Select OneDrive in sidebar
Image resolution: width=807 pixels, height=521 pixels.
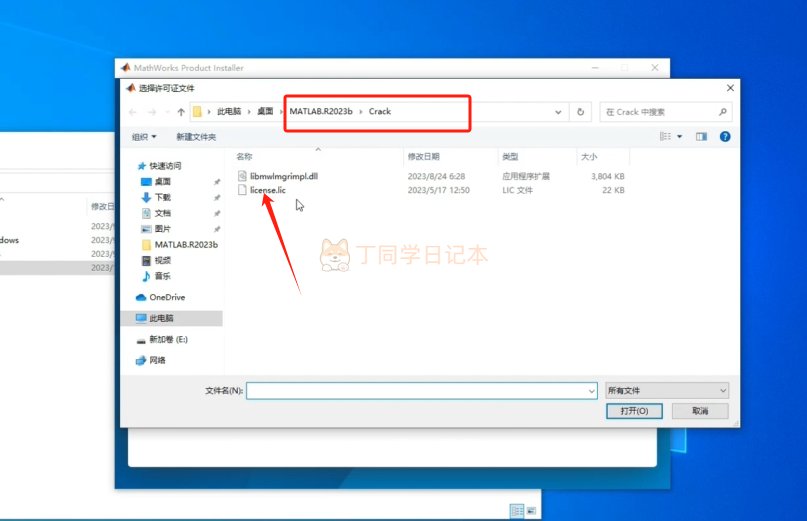pos(167,297)
